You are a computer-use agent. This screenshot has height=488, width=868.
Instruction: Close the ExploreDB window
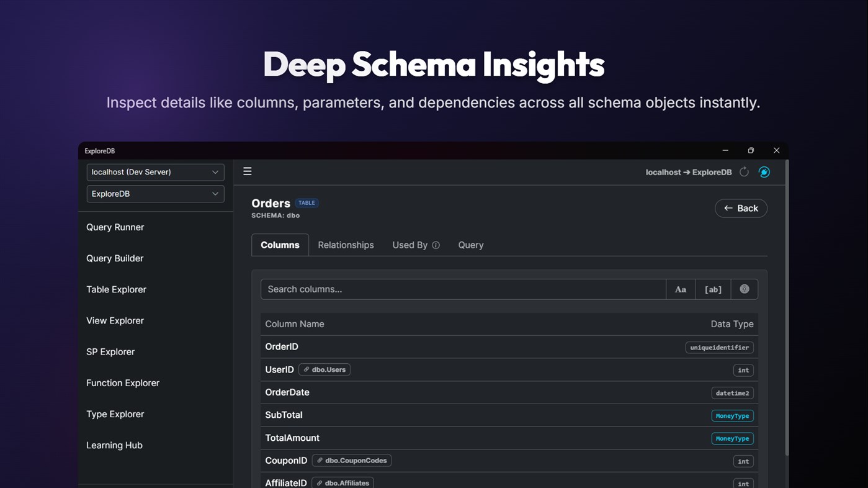point(776,150)
